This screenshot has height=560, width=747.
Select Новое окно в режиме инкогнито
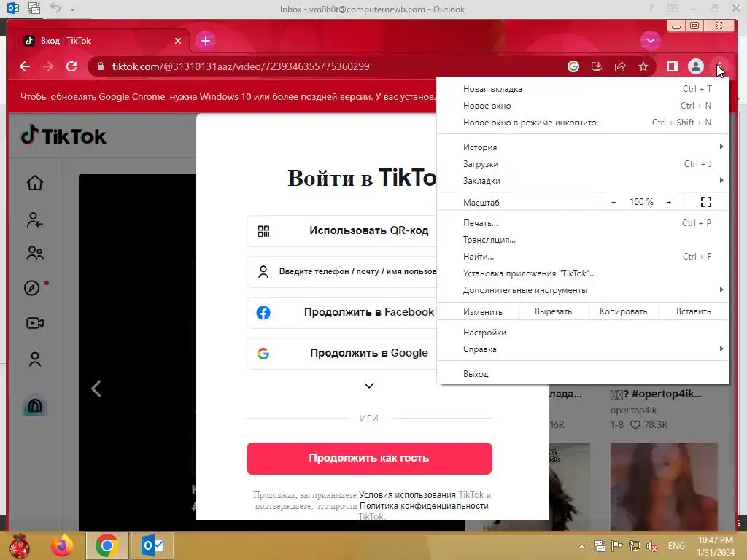583,122
